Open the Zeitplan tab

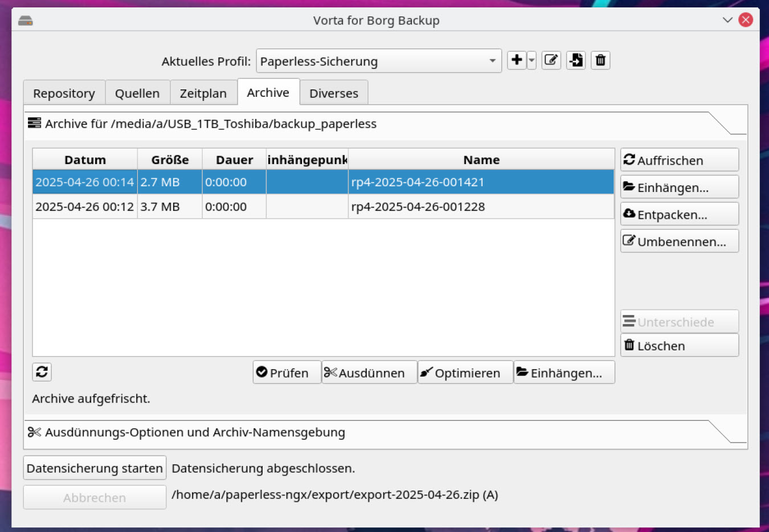(x=203, y=93)
